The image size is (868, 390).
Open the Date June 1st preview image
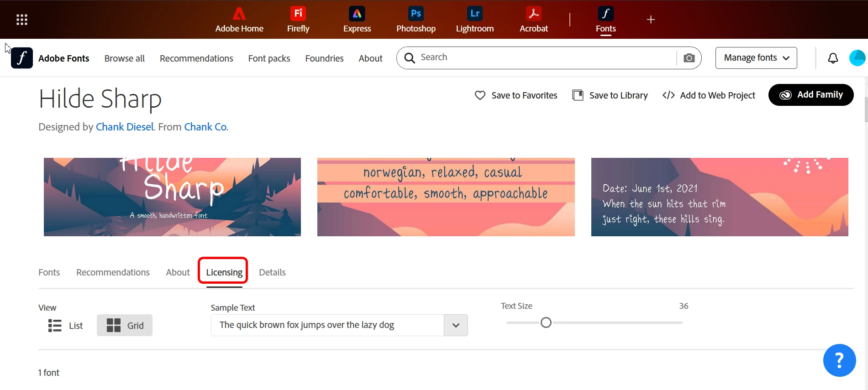click(720, 197)
